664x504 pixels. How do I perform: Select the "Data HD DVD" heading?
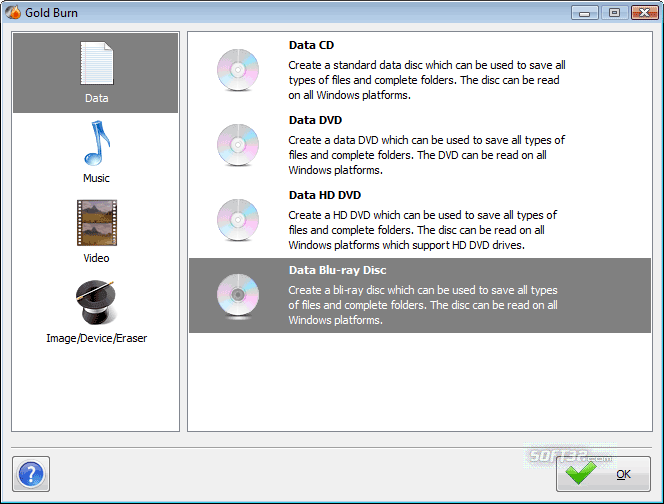click(325, 195)
